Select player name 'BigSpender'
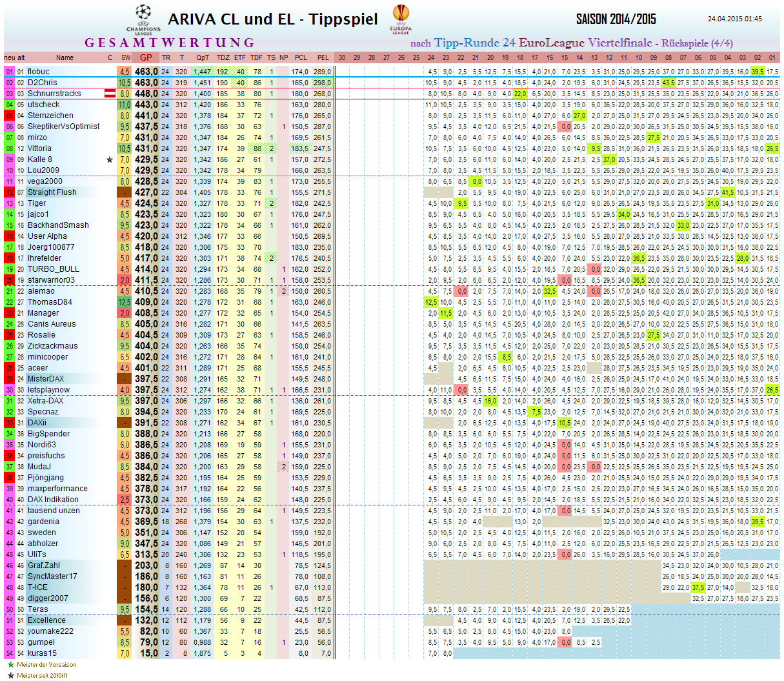Viewport: 784px width, 681px height. pyautogui.click(x=48, y=434)
